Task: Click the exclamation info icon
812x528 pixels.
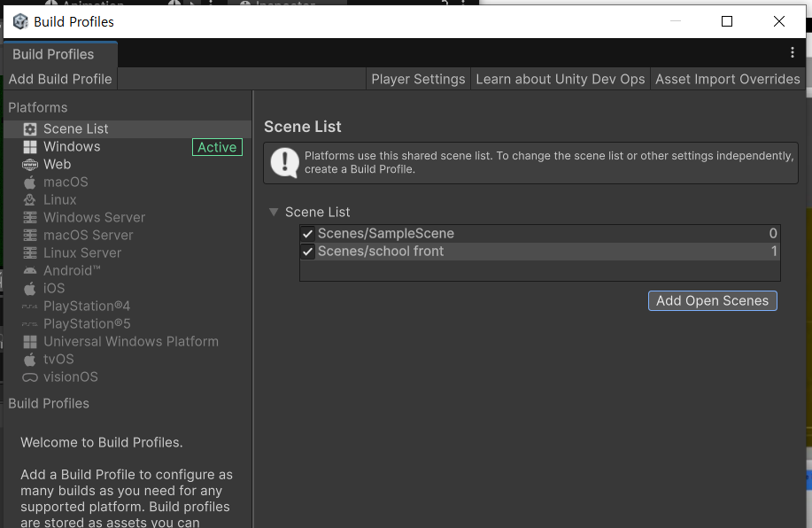Action: [284, 163]
